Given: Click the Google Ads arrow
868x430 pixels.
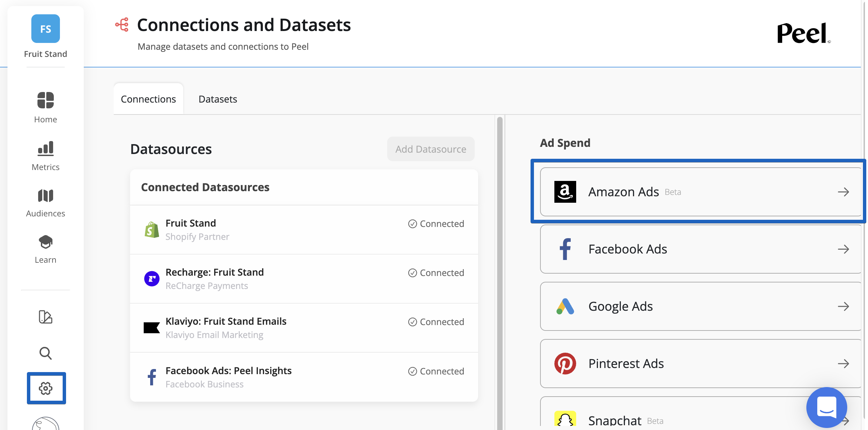Looking at the screenshot, I should pyautogui.click(x=843, y=306).
